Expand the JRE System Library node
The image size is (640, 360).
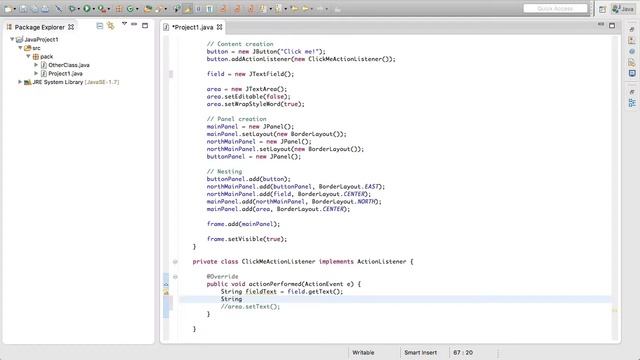[x=20, y=82]
